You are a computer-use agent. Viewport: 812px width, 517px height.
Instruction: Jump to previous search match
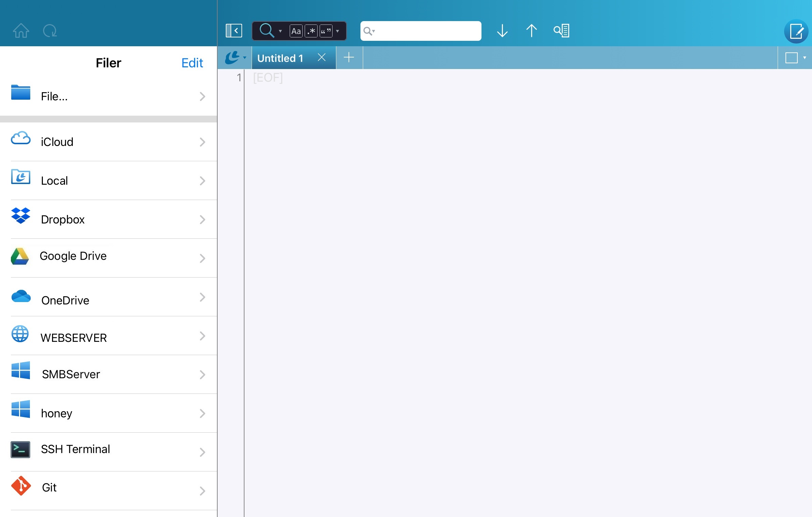[531, 31]
